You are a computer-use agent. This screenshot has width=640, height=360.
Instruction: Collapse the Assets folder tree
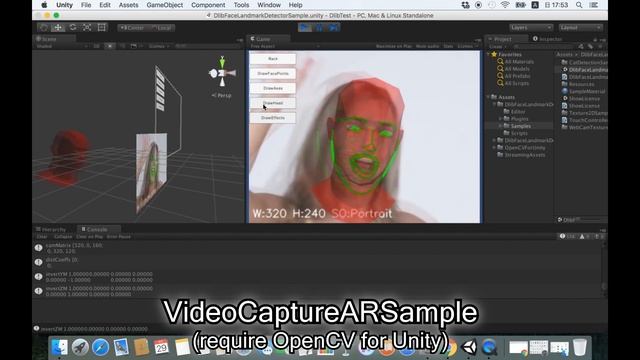pos(488,97)
